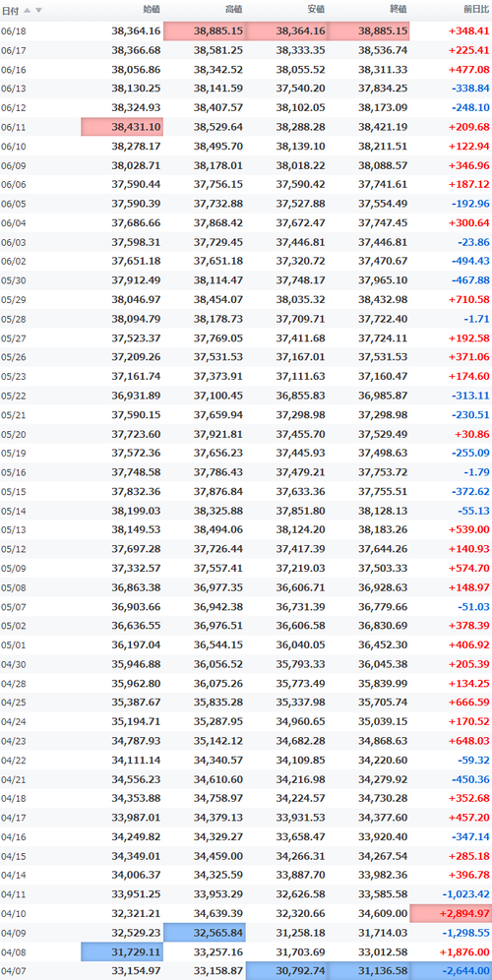The height and width of the screenshot is (980, 492).
Task: Click opening value 36,636.55
Action: point(136,626)
